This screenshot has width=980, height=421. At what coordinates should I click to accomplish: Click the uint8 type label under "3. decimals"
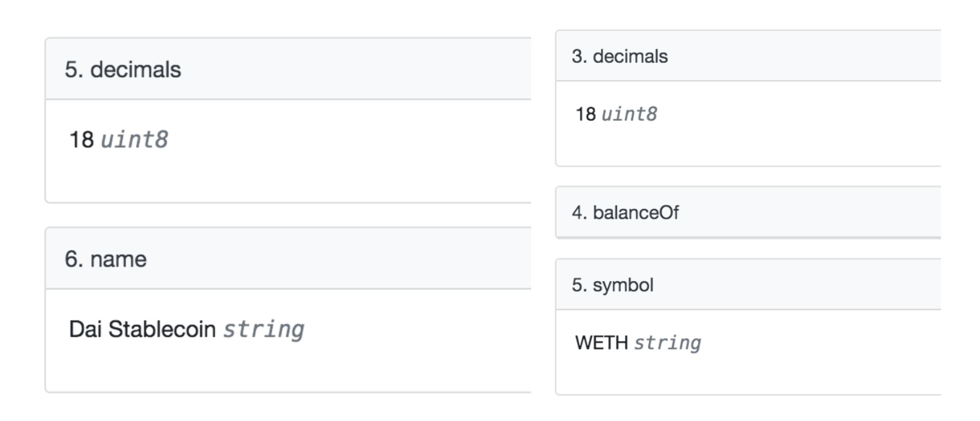click(x=630, y=114)
